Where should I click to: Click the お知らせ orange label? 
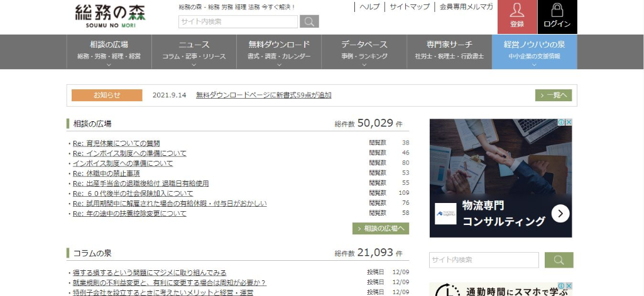(107, 96)
